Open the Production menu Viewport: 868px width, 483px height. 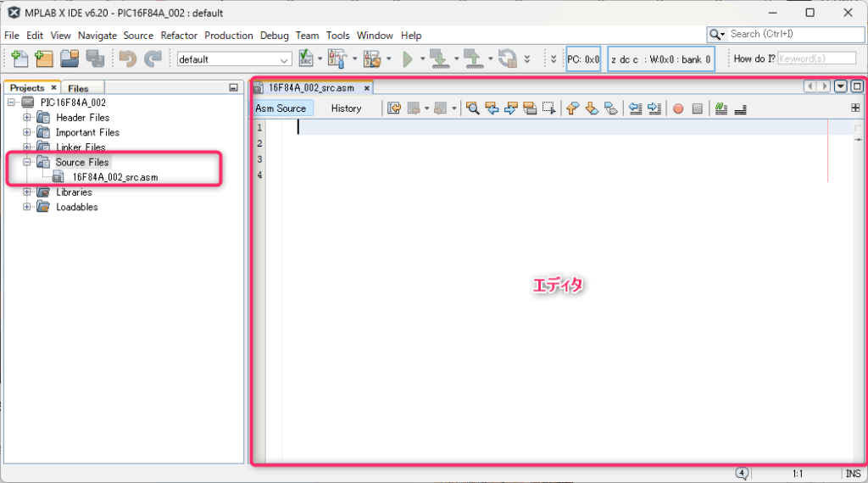[x=229, y=36]
